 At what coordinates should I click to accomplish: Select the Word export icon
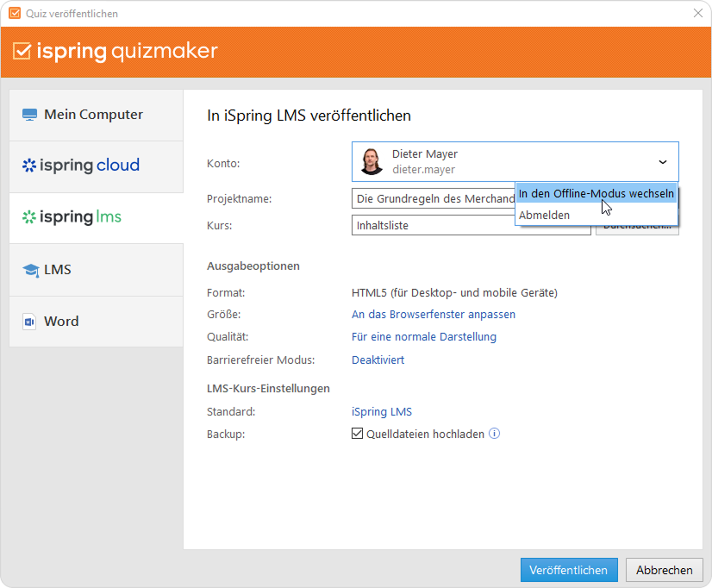[x=31, y=321]
